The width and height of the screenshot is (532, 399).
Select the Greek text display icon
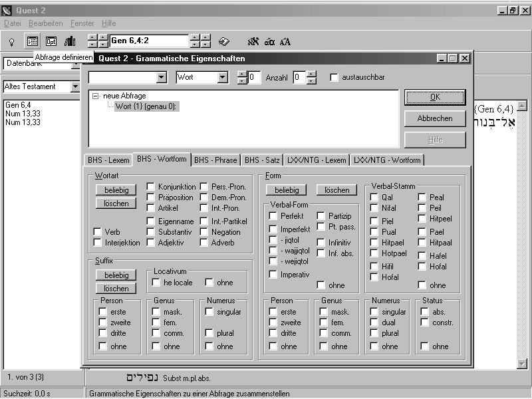point(269,41)
